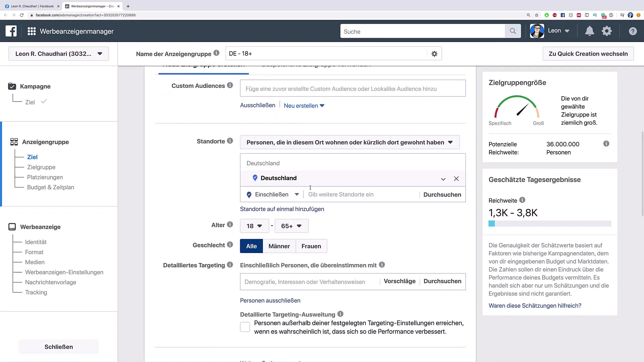Open the apps grid menu icon
The width and height of the screenshot is (644, 362).
[x=32, y=31]
